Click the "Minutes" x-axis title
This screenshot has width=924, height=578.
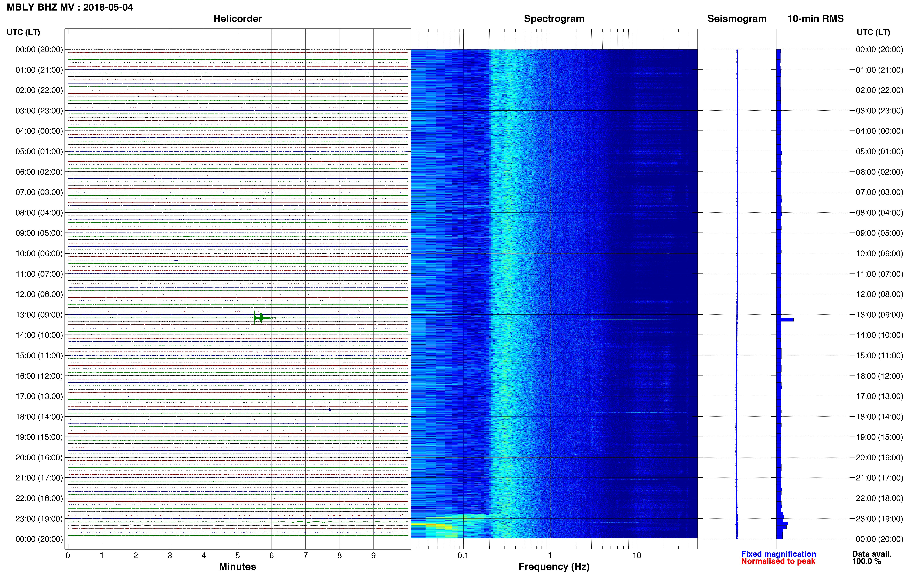point(237,566)
